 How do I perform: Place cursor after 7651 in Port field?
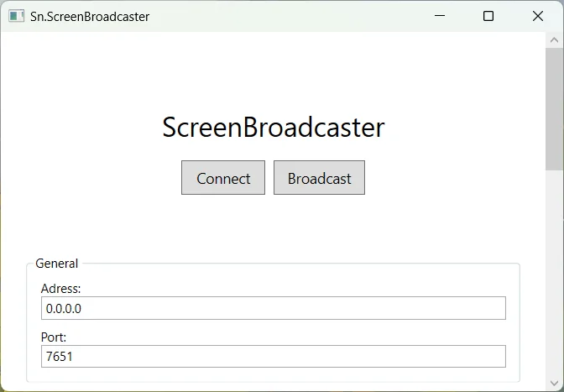(x=74, y=357)
